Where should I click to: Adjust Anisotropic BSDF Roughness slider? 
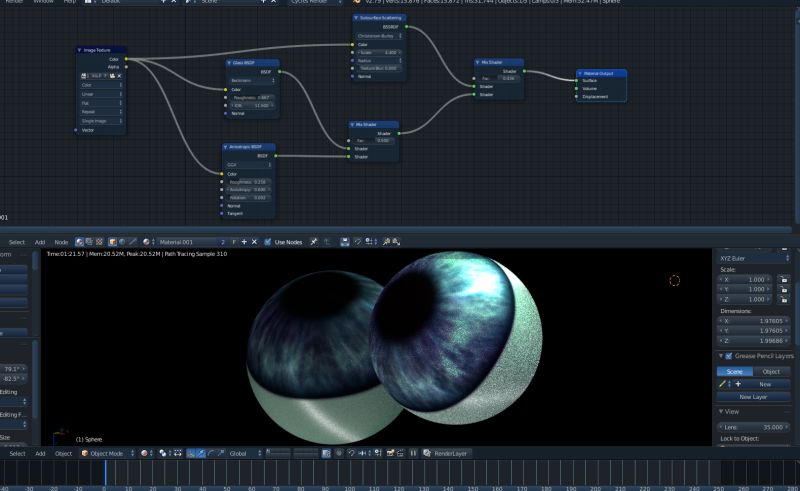pos(248,182)
